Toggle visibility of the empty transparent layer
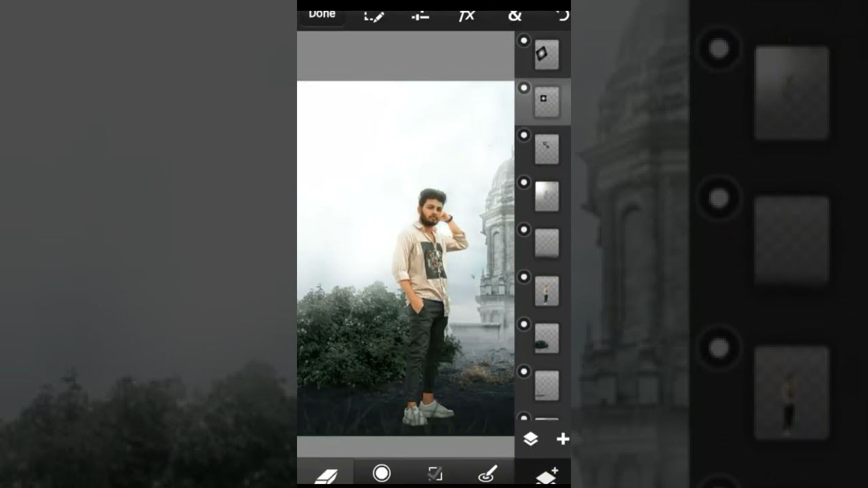Screen dimensions: 868x488 pyautogui.click(x=524, y=230)
